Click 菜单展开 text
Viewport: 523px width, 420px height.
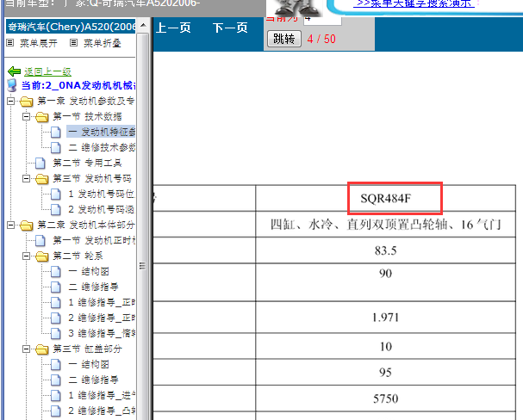[39, 43]
